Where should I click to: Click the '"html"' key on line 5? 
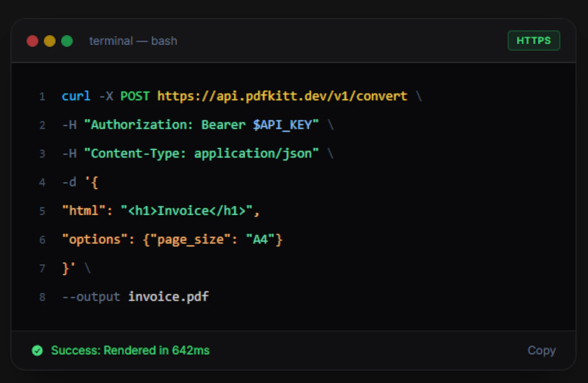[84, 211]
